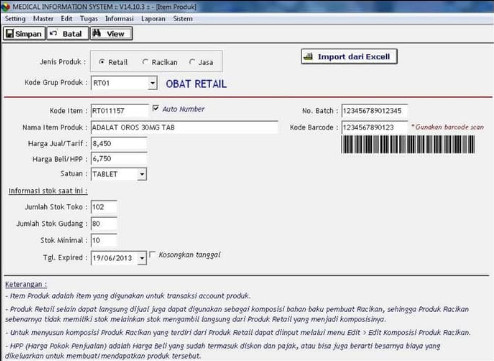Click the Nama Item Produk field
This screenshot has height=361, width=494.
184,127
